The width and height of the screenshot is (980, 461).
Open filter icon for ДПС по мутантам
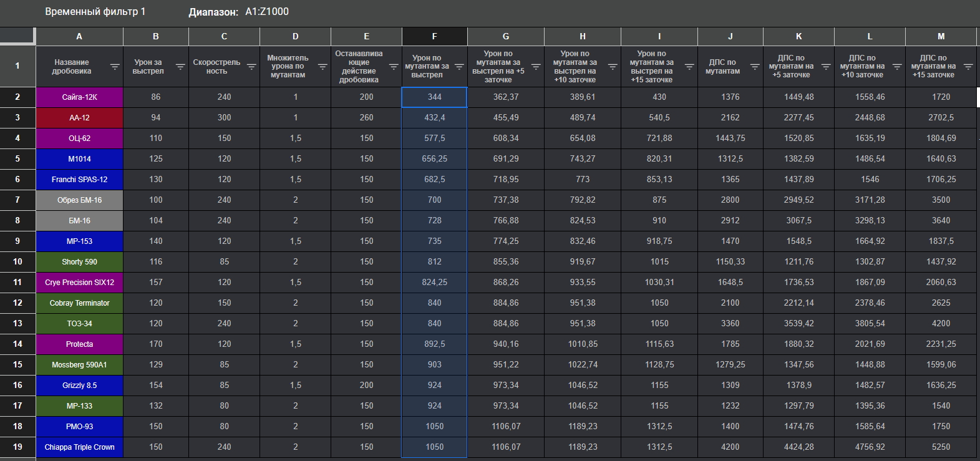(x=755, y=67)
